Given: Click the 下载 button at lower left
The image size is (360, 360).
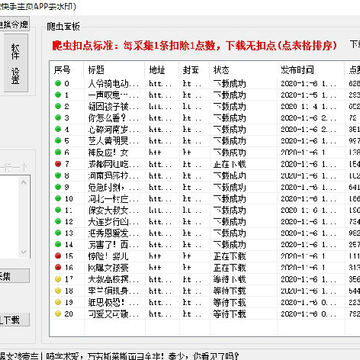Looking at the screenshot, I should [x=15, y=320].
